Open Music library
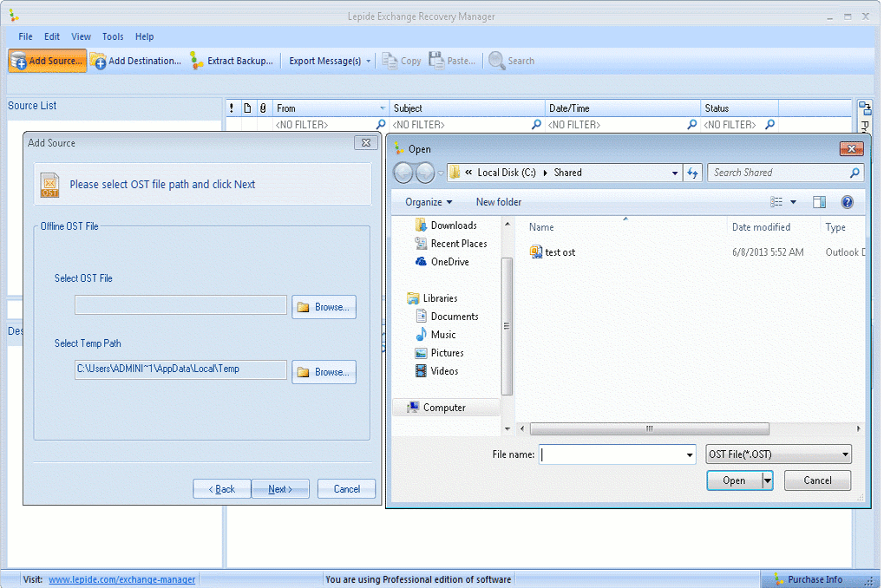The width and height of the screenshot is (884, 588). click(435, 334)
